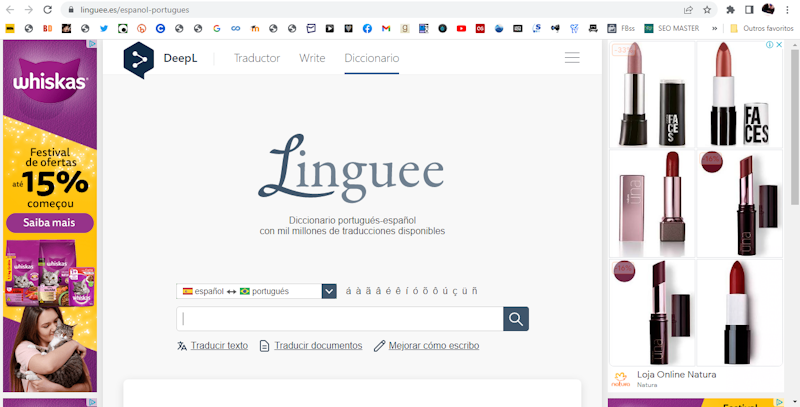
Task: Click the share page icon in address bar
Action: (688, 10)
